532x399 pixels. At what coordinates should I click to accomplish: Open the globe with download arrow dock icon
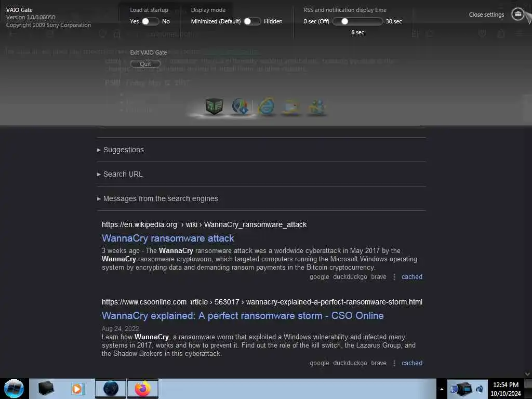(x=240, y=106)
